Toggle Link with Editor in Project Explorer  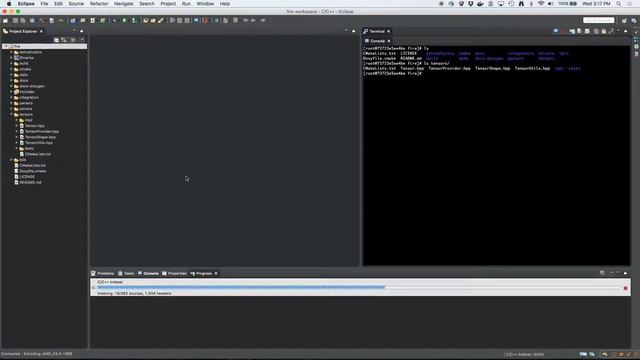coord(64,40)
